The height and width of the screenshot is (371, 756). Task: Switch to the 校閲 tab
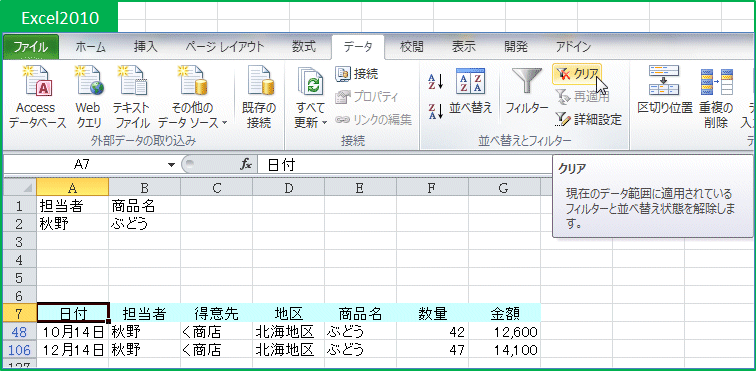[x=412, y=47]
